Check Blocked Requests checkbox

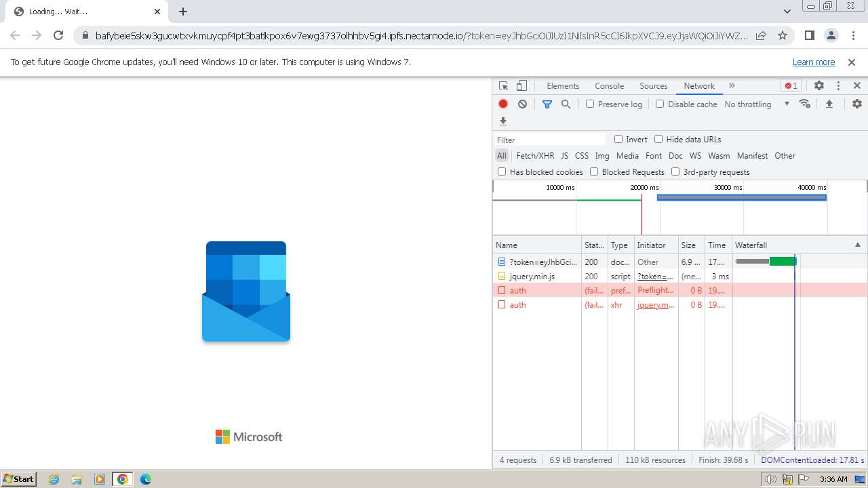point(594,171)
